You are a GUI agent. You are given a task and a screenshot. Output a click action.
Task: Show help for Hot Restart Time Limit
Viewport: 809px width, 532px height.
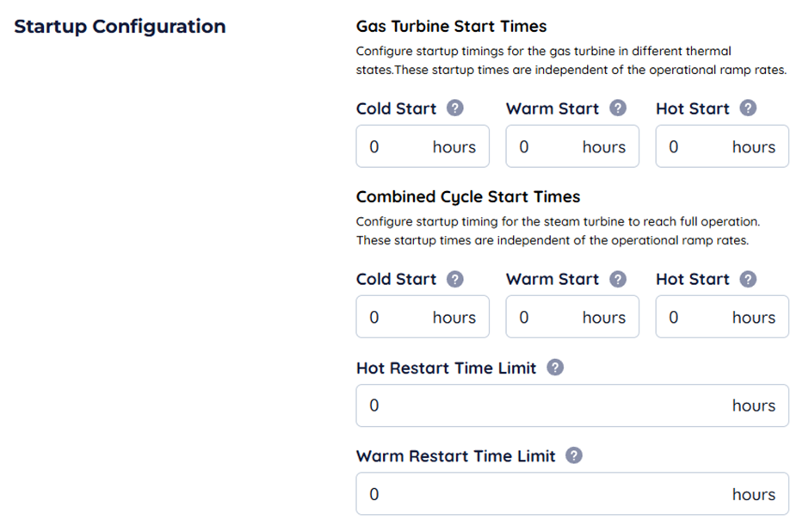point(555,368)
